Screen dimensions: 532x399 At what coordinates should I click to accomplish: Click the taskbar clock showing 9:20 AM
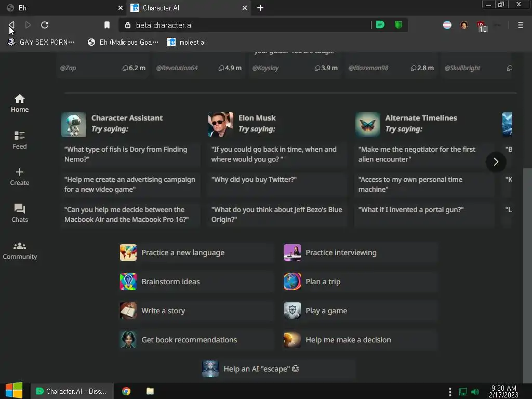coord(503,392)
